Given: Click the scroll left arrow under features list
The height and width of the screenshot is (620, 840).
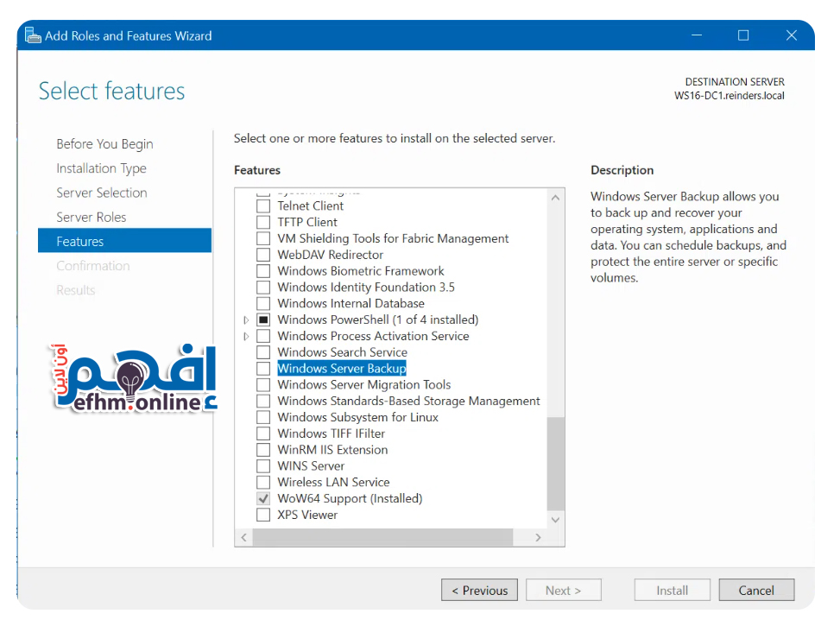Looking at the screenshot, I should (x=244, y=538).
